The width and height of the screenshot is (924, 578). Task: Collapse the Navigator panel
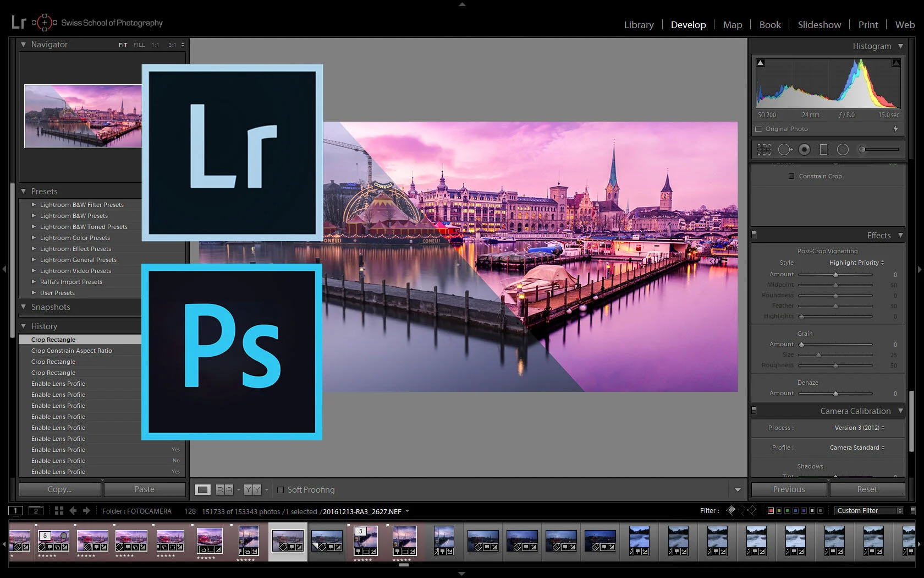pos(24,45)
